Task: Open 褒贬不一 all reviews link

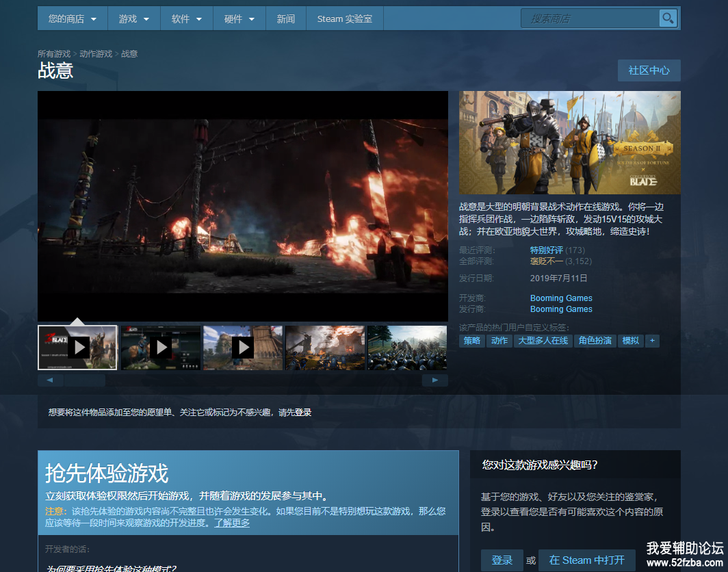Action: (x=547, y=261)
